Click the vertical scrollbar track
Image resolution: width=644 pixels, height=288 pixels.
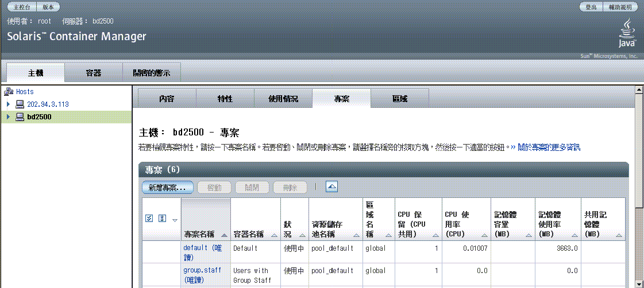pyautogui.click(x=639, y=186)
